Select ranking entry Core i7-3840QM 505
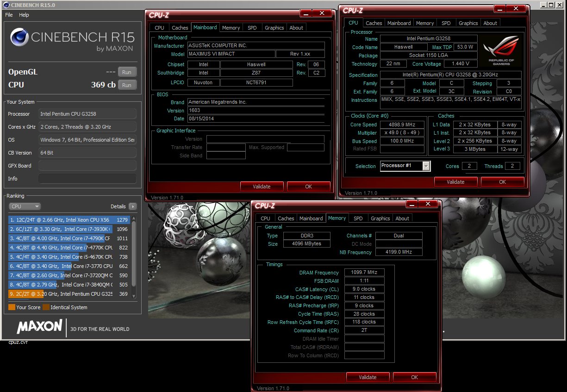This screenshot has width=567, height=392. [69, 285]
